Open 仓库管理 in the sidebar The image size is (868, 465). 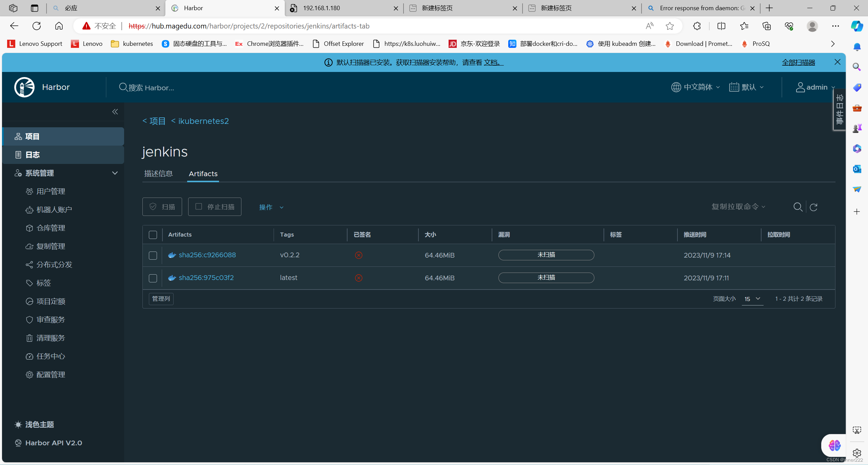coord(51,228)
